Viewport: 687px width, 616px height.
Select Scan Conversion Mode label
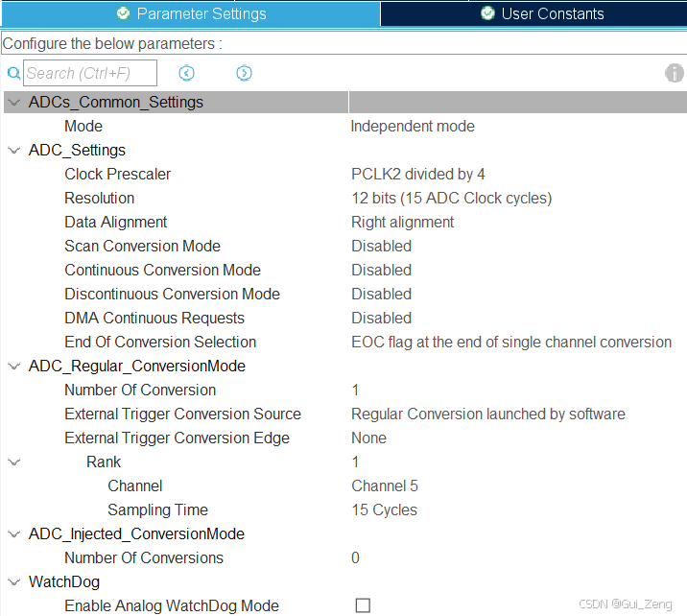pos(142,246)
